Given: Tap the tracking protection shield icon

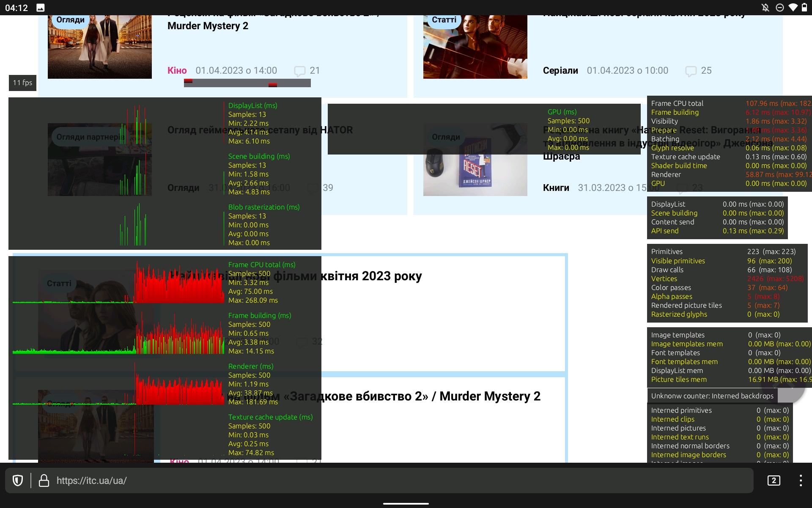Looking at the screenshot, I should tap(17, 480).
